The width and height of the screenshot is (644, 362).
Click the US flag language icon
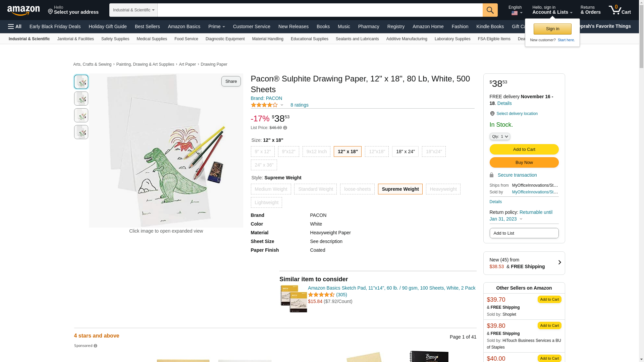click(x=515, y=13)
